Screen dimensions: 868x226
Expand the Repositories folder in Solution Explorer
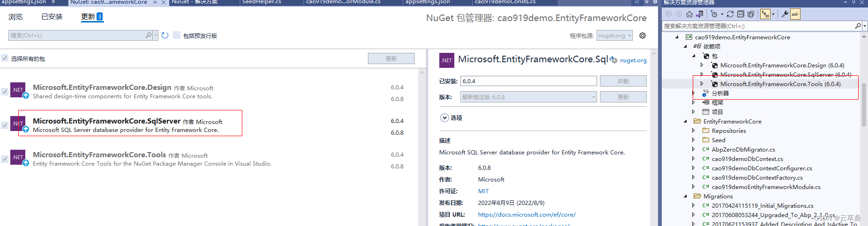click(x=694, y=131)
